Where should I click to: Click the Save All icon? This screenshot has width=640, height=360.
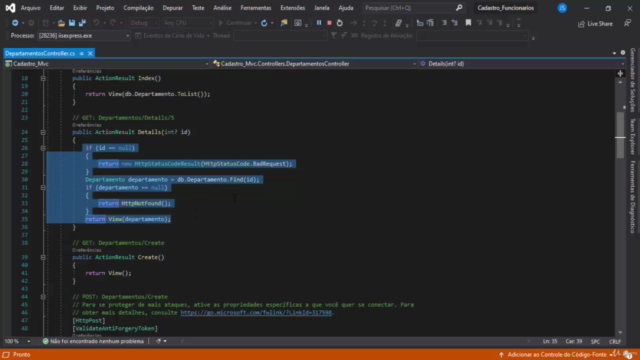point(82,23)
